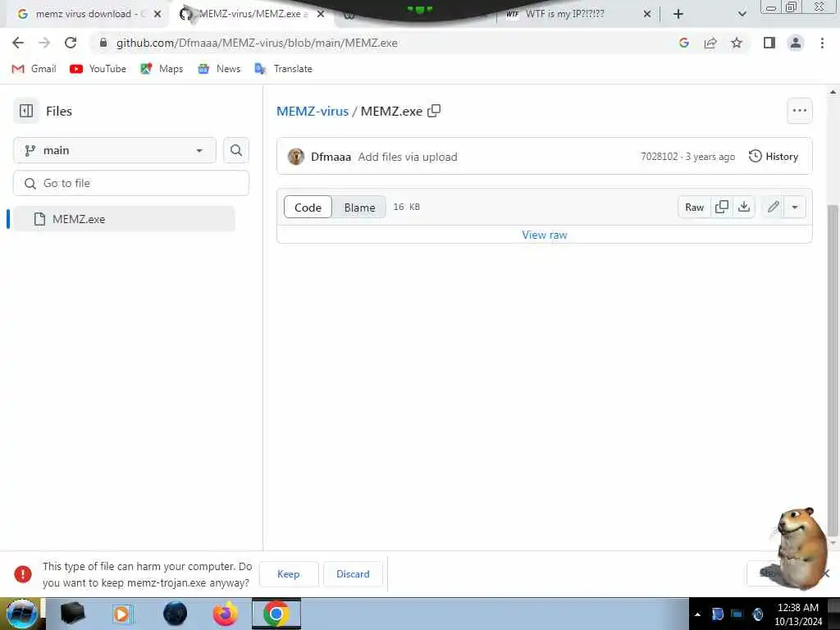Screen dimensions: 840x630
Task: Open the Chrome three-dot menu
Action: 822,43
